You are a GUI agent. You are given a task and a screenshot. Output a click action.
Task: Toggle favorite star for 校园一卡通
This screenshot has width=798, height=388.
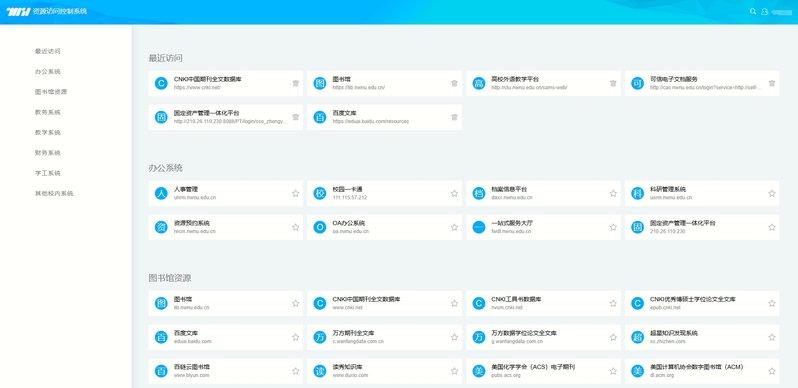pyautogui.click(x=454, y=193)
